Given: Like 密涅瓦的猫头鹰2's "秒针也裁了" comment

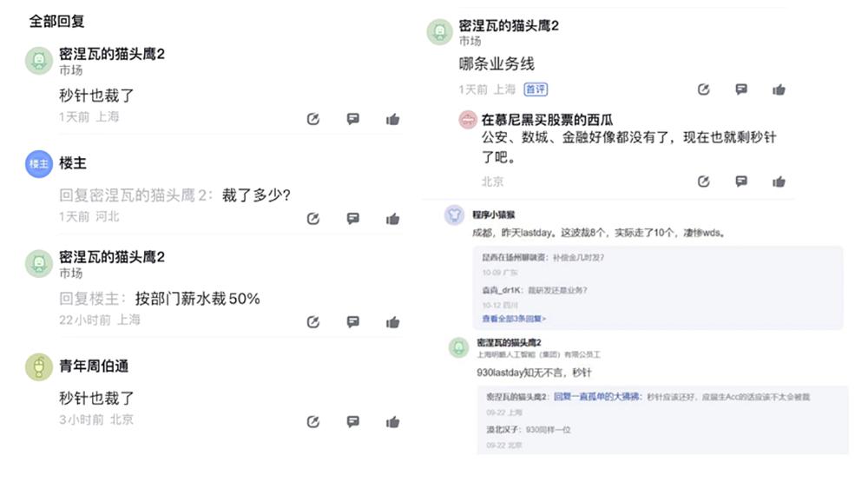Looking at the screenshot, I should (392, 119).
